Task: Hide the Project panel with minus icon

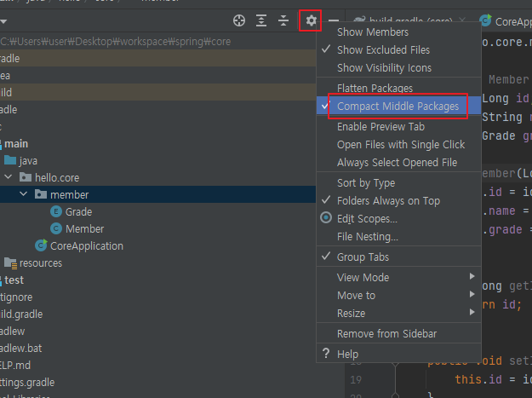Action: 334,21
